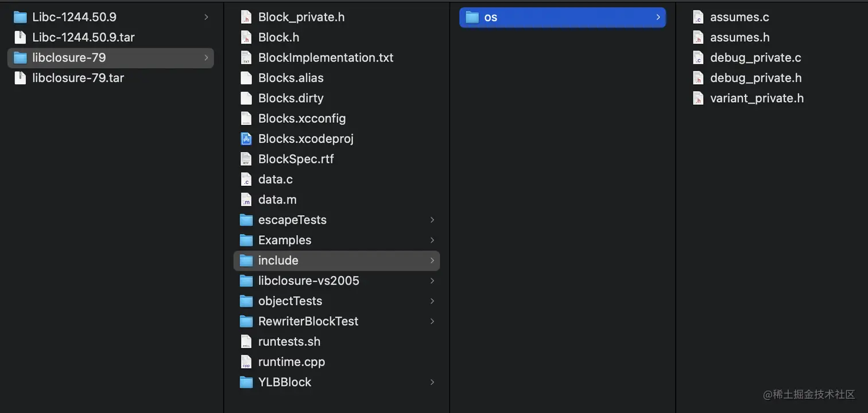Click the Block_private.h file name
The width and height of the screenshot is (868, 413).
point(301,17)
